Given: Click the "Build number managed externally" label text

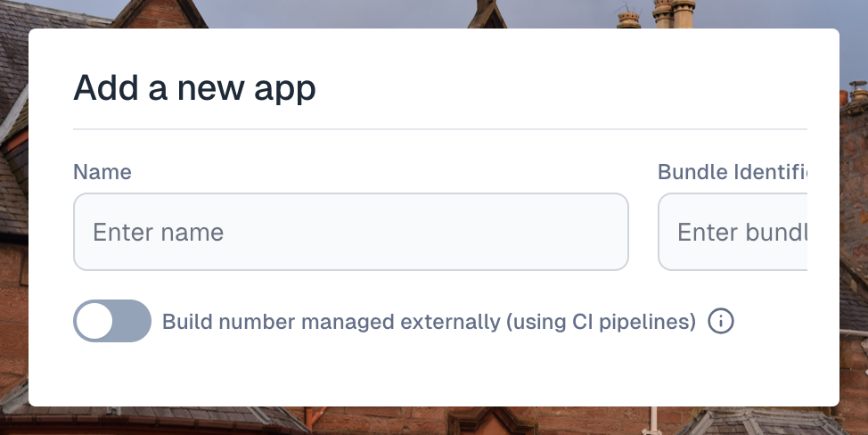Looking at the screenshot, I should (332, 322).
